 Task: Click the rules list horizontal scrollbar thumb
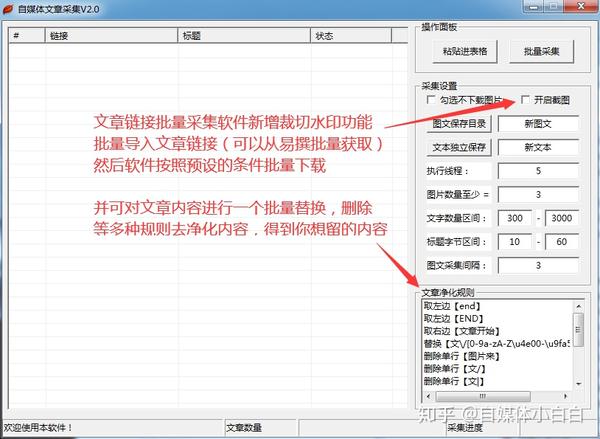point(483,396)
